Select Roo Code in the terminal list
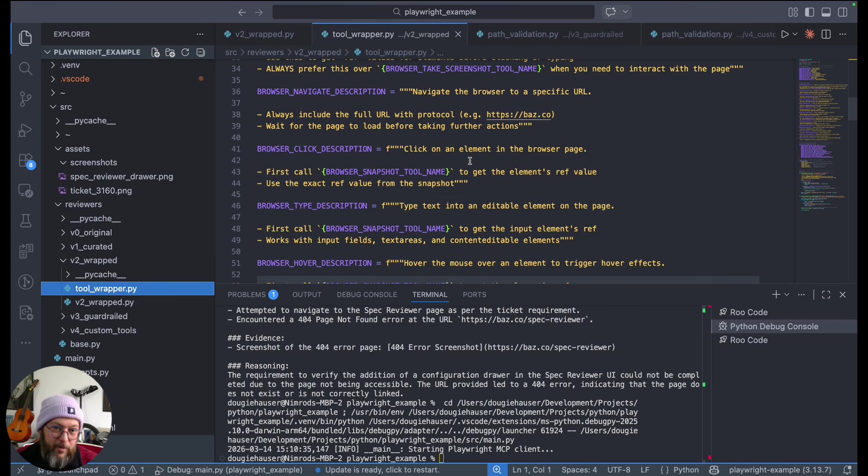Image resolution: width=868 pixels, height=476 pixels. click(x=749, y=312)
